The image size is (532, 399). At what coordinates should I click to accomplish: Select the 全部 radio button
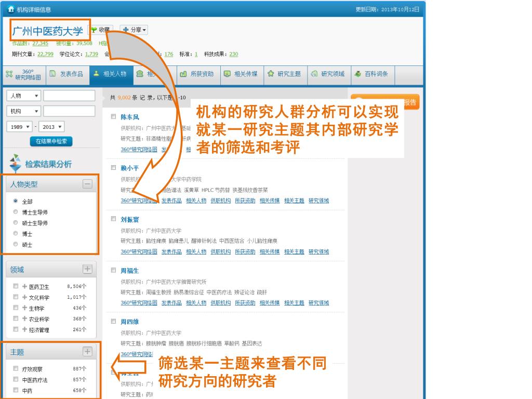tap(15, 201)
